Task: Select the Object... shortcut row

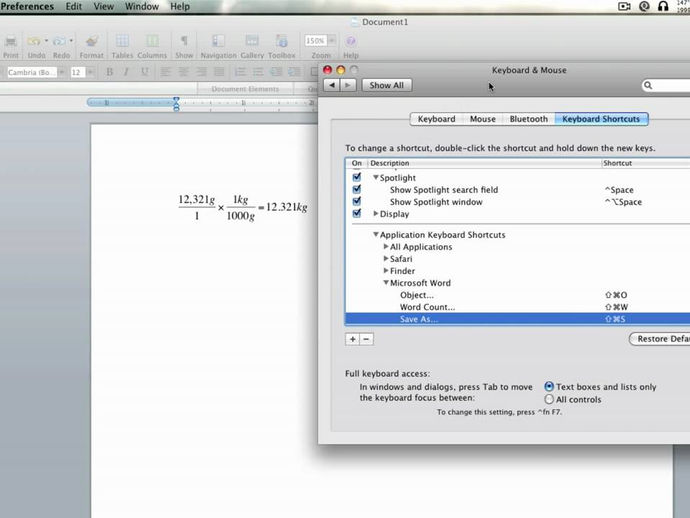Action: click(x=518, y=295)
